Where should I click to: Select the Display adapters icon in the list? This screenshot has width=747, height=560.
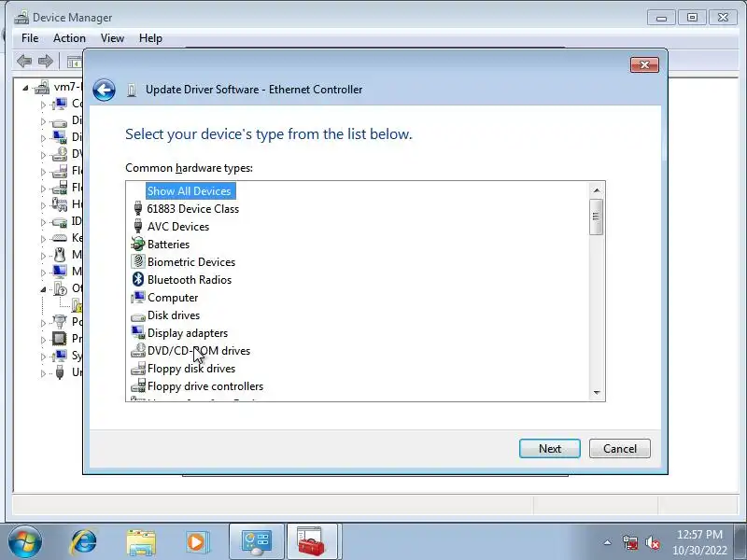click(137, 332)
